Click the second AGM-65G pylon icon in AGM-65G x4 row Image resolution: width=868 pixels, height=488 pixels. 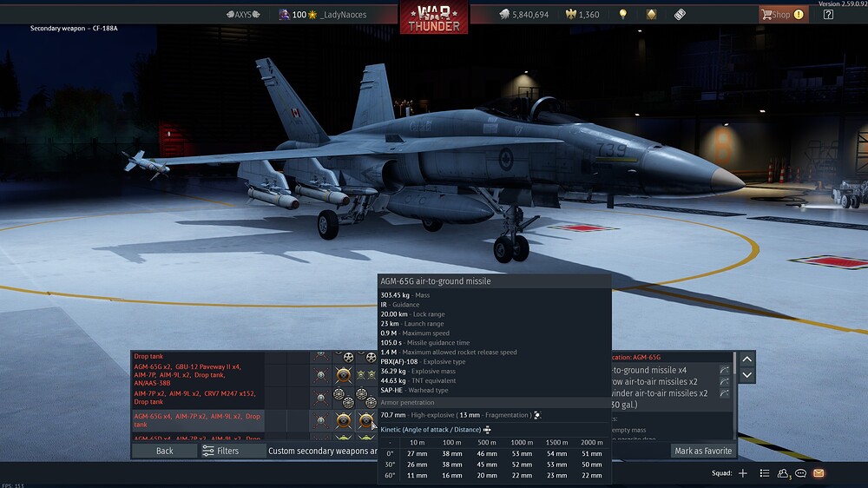click(x=365, y=421)
